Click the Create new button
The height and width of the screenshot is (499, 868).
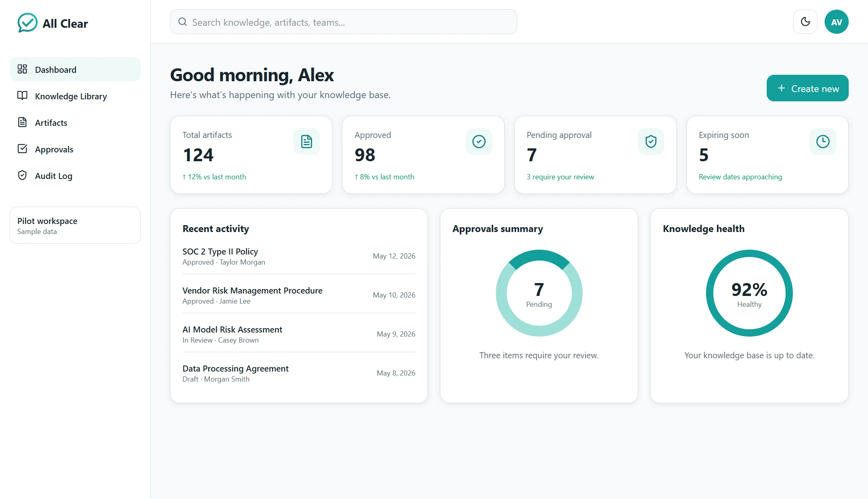(x=808, y=88)
